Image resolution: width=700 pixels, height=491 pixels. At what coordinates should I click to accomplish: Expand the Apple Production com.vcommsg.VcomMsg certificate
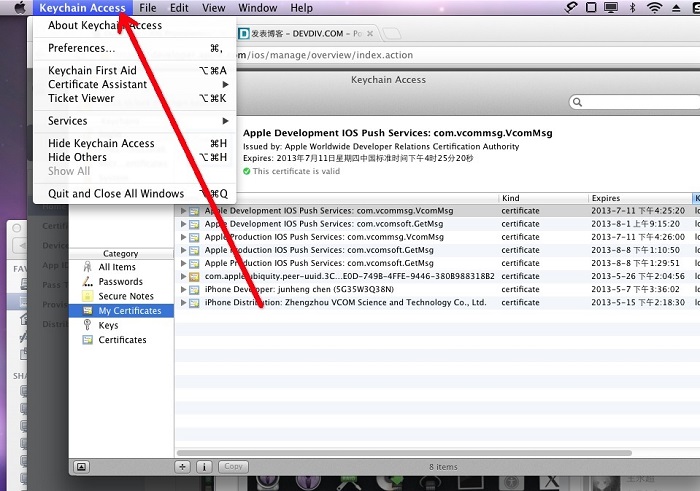[x=183, y=237]
